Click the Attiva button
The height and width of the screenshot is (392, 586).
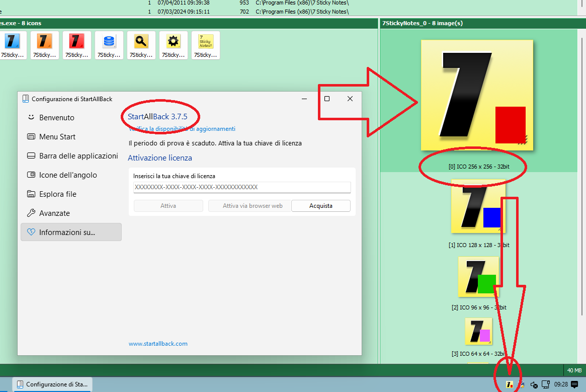pyautogui.click(x=168, y=206)
